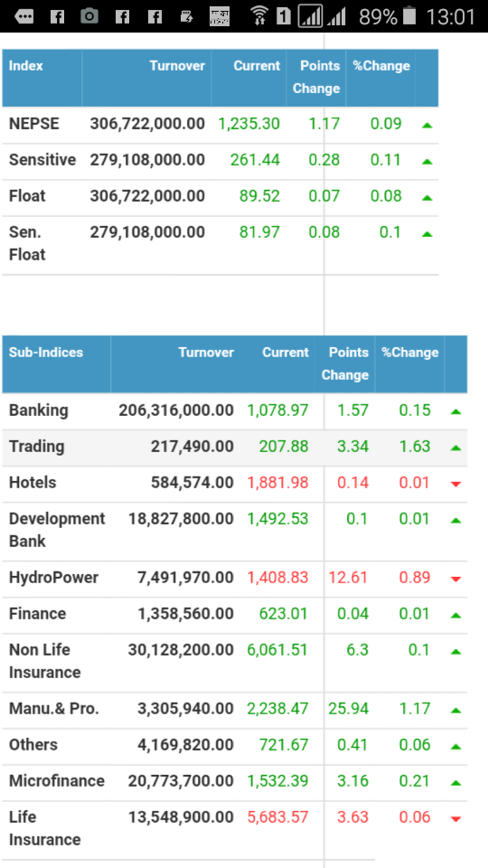Click NEPSE points change 1.17
488x868 pixels.
324,124
